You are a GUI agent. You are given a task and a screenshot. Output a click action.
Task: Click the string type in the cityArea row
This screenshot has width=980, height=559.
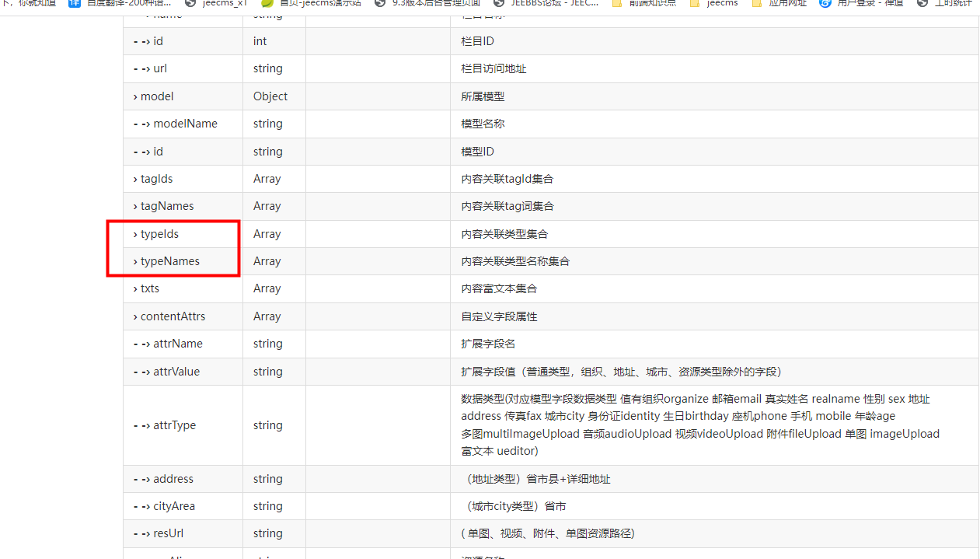268,506
